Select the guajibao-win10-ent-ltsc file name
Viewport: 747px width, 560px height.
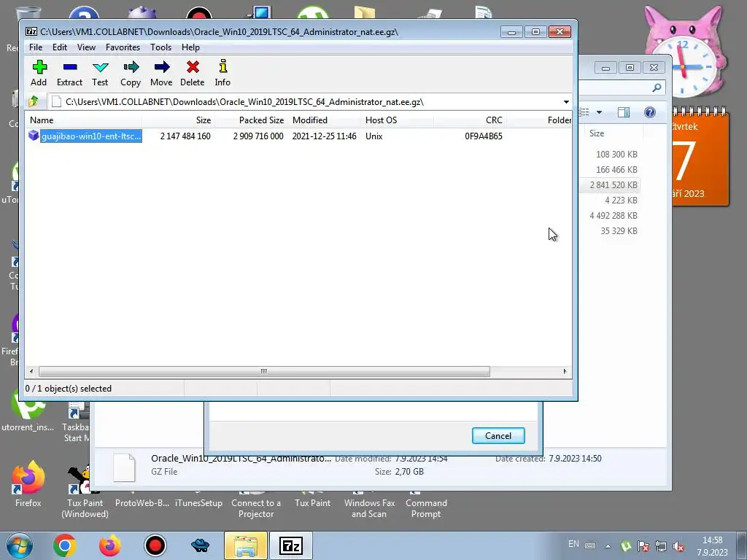(x=91, y=136)
